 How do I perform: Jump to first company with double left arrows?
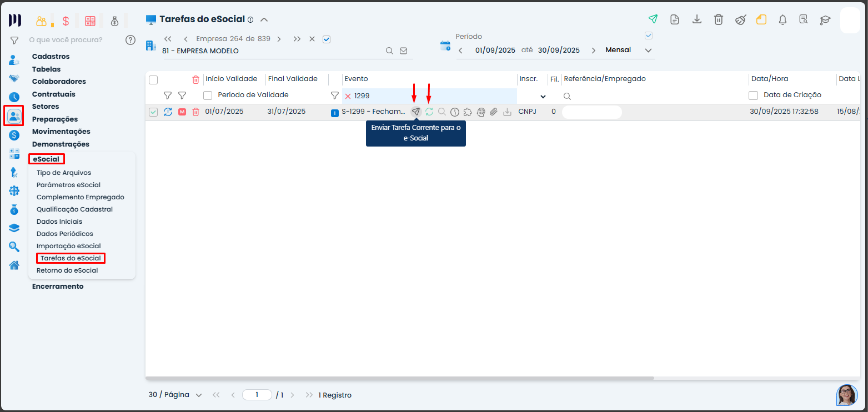coord(168,39)
